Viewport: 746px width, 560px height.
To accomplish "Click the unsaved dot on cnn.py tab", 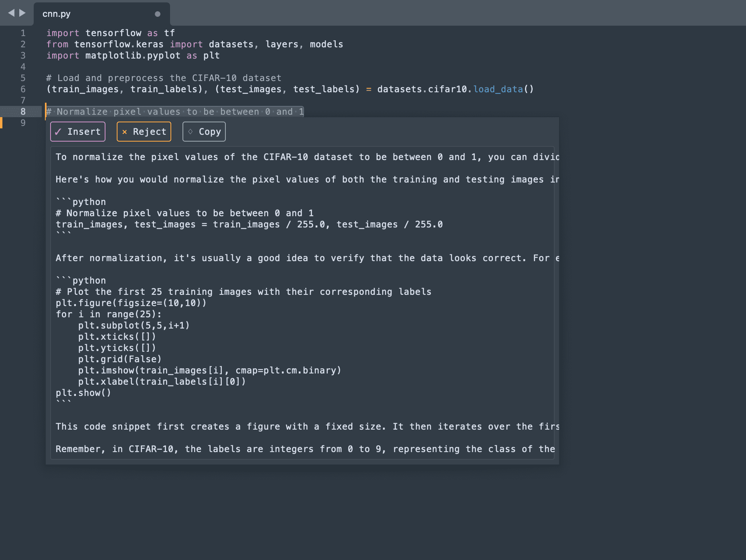I will point(158,14).
